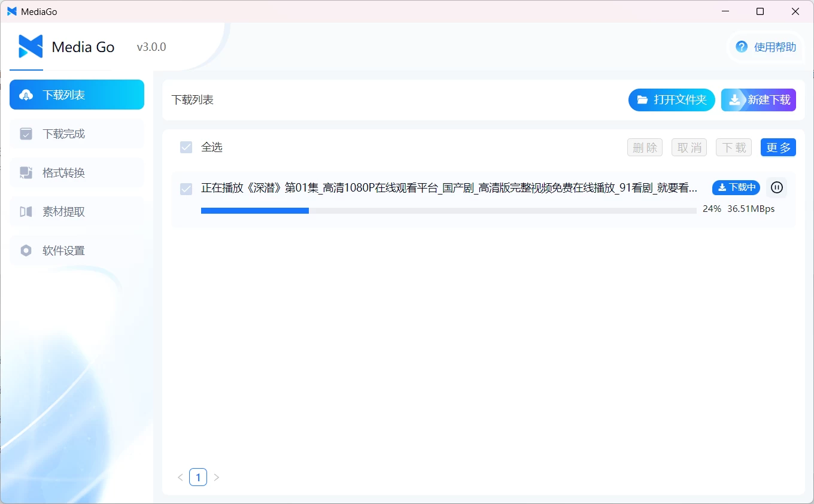The width and height of the screenshot is (814, 504).
Task: Open the 下载列表 sidebar icon
Action: tap(26, 94)
